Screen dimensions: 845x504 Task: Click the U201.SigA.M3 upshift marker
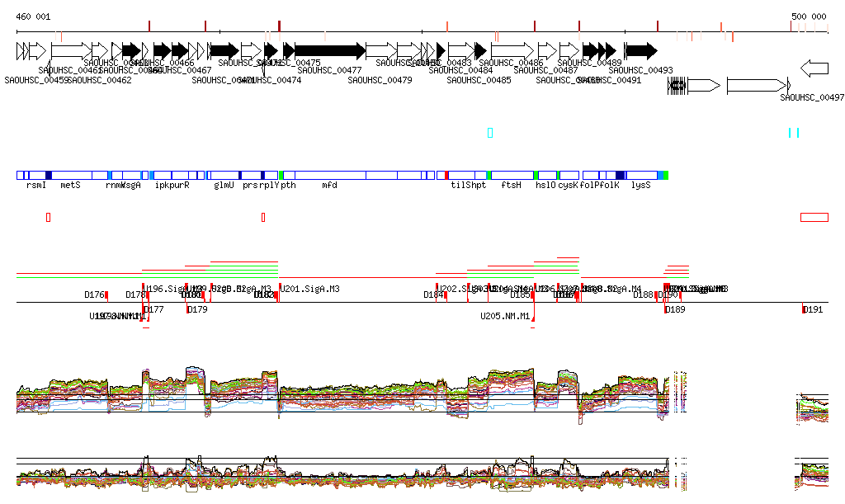(310, 289)
